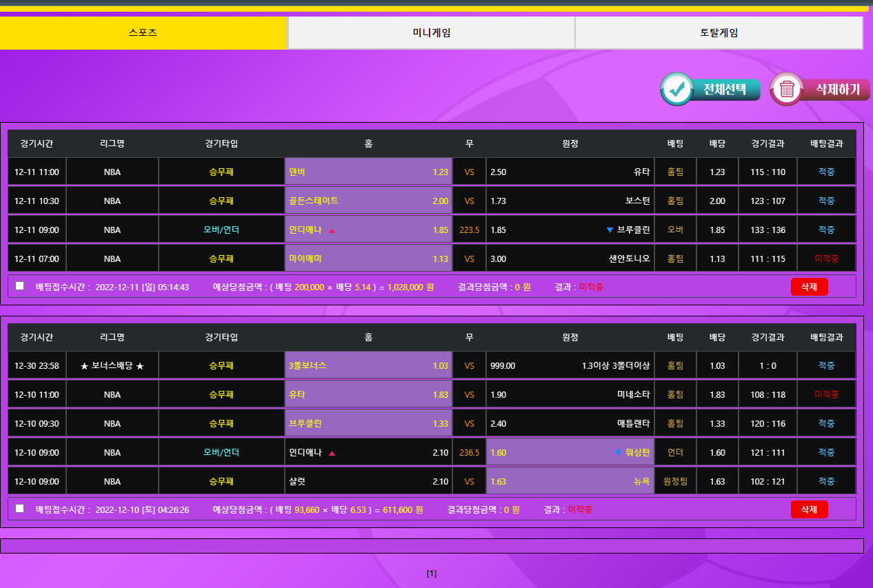Select the 덴버 home odds cell

click(x=368, y=172)
